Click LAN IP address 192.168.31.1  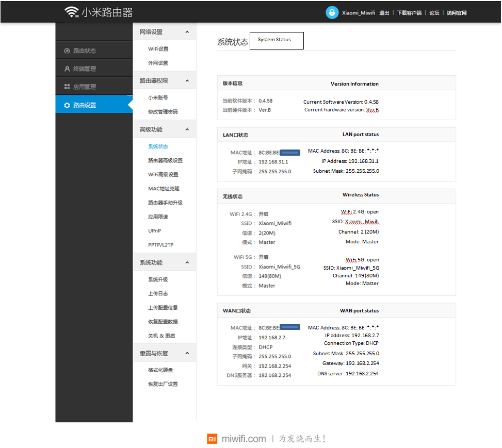pos(273,162)
